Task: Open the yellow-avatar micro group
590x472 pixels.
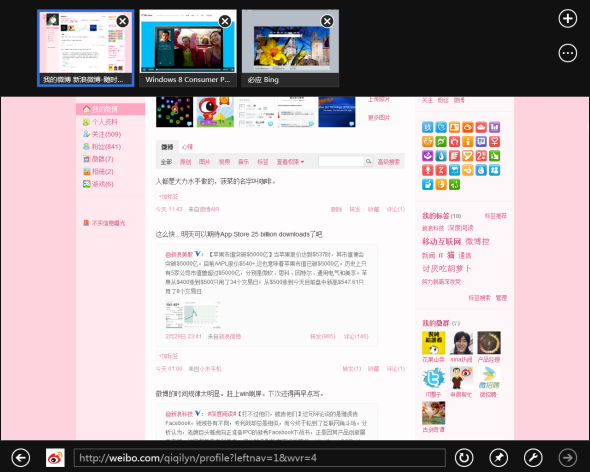Action: [x=433, y=343]
